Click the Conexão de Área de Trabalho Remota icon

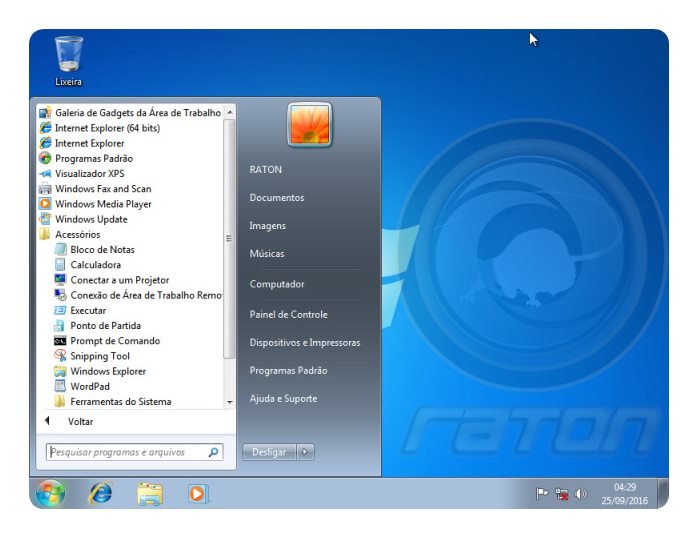(60, 295)
